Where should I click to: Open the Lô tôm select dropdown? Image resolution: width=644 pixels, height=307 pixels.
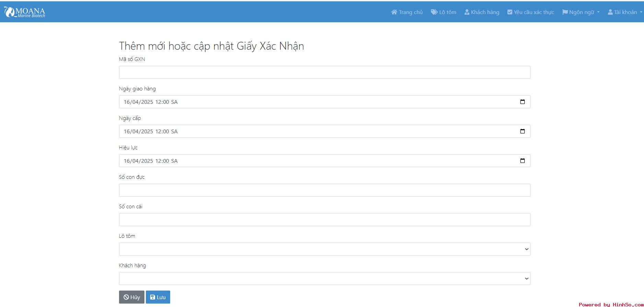click(325, 249)
